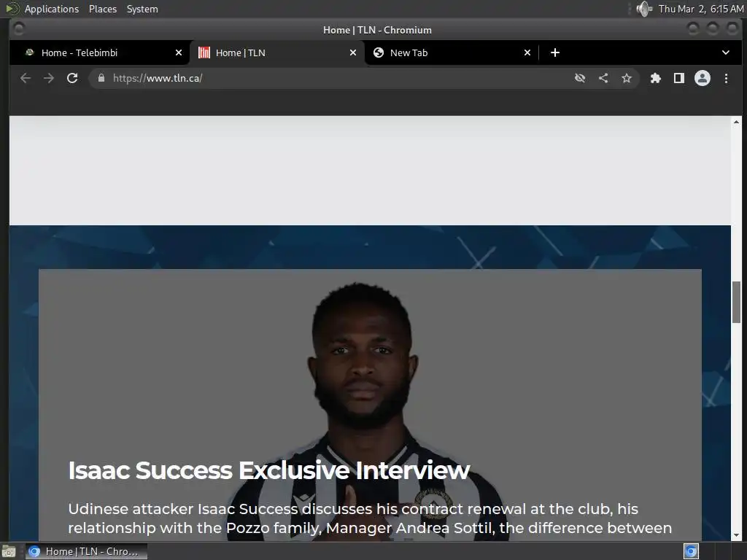Click the forward navigation arrow
The image size is (747, 560).
pyautogui.click(x=49, y=78)
